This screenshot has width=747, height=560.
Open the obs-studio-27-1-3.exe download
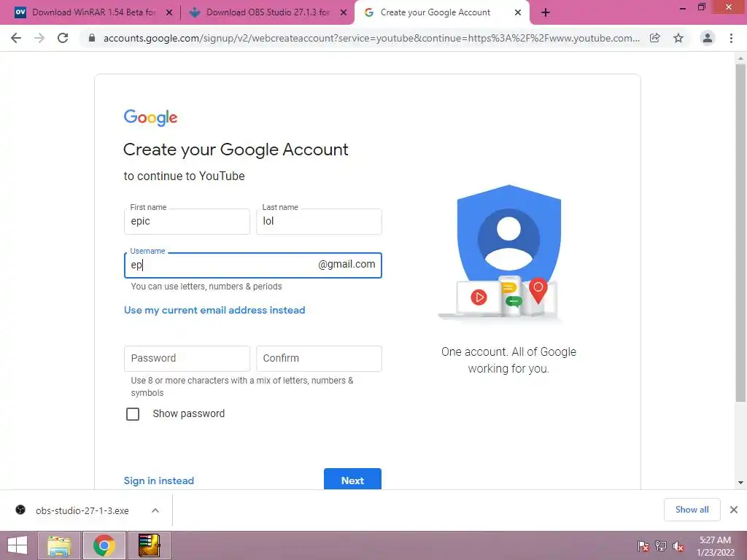click(82, 510)
